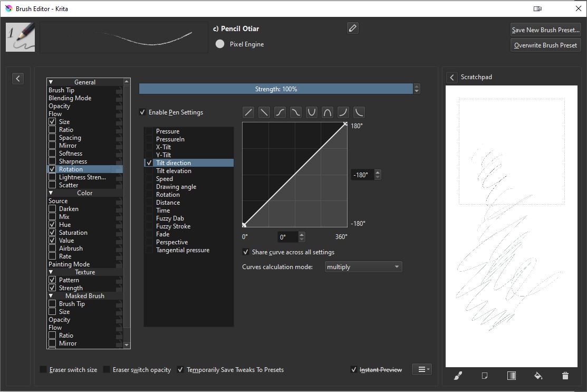Toggle the Pattern texture checkbox
This screenshot has height=392, width=587.
pyautogui.click(x=52, y=280)
